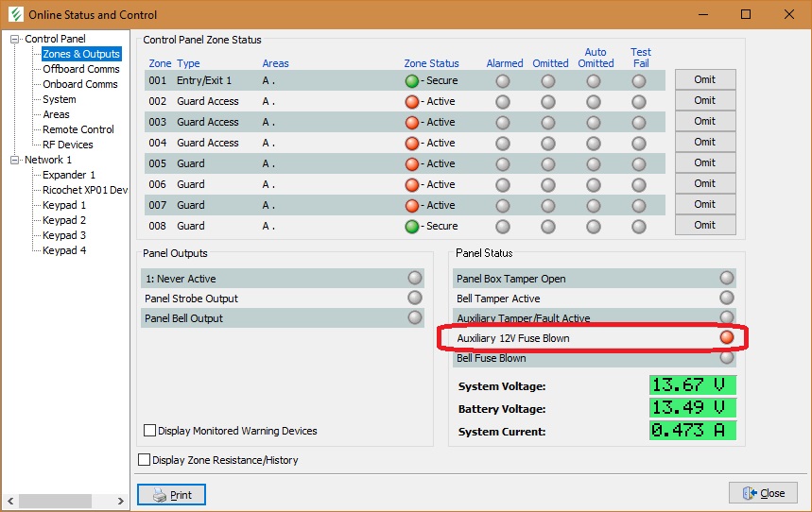Click the Panel Bell Output indicator
This screenshot has width=812, height=512.
click(415, 317)
